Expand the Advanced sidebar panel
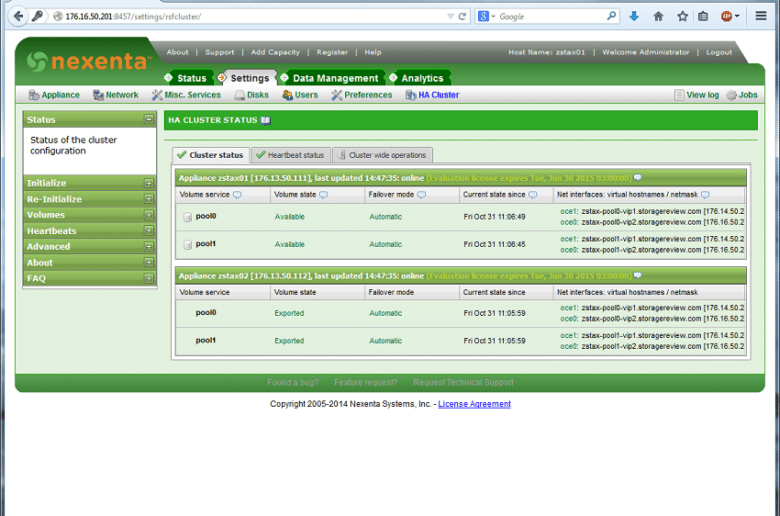This screenshot has height=516, width=780. pos(148,247)
